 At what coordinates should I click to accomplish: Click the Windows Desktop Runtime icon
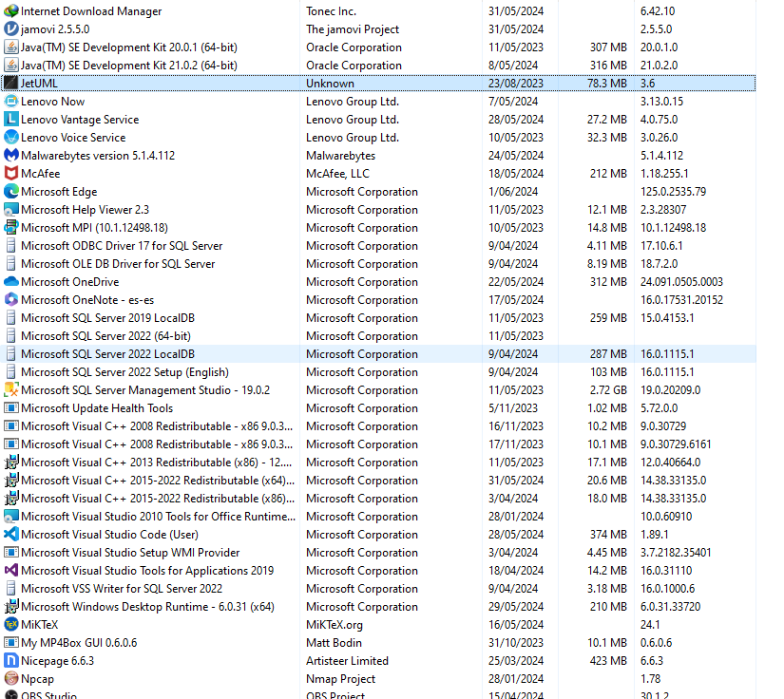click(x=11, y=607)
